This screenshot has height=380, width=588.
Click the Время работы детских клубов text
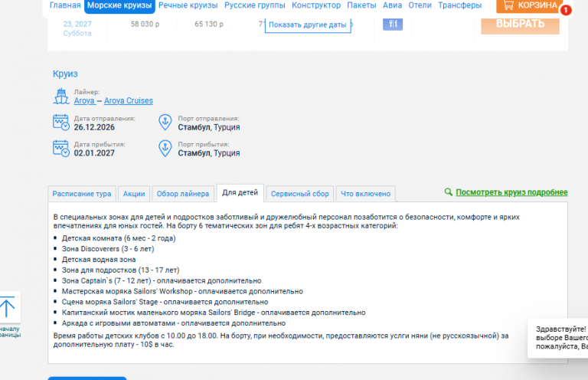click(281, 340)
